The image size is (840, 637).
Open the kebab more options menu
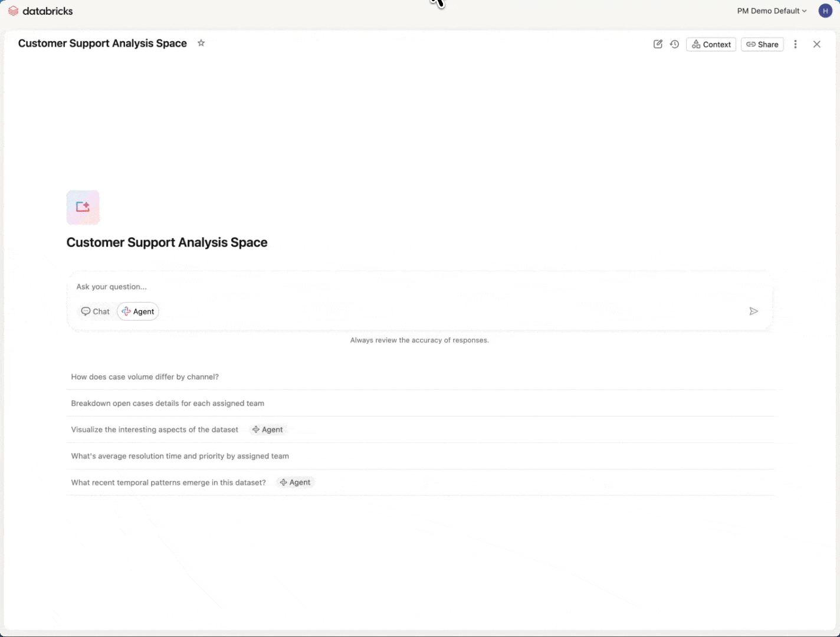click(x=795, y=44)
